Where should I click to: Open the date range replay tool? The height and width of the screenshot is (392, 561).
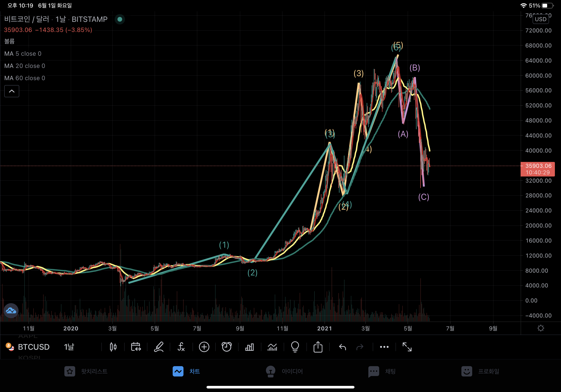coord(136,347)
